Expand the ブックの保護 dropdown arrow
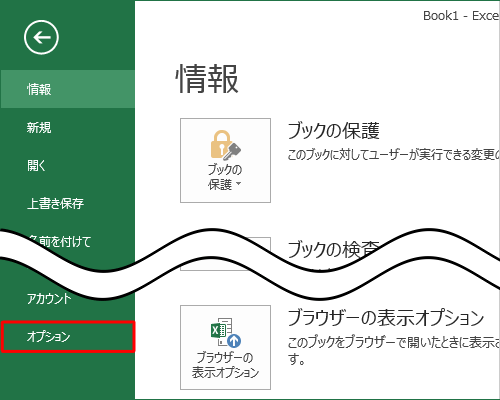The width and height of the screenshot is (500, 400). (x=238, y=184)
